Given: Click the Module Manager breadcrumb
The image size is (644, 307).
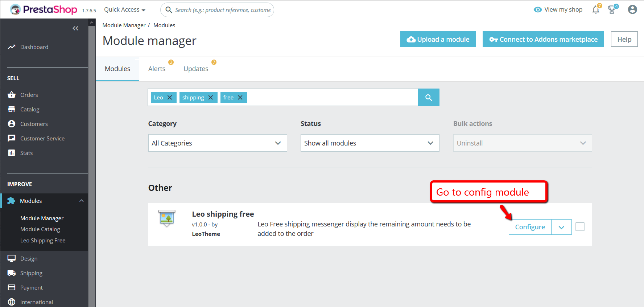Looking at the screenshot, I should tap(124, 25).
